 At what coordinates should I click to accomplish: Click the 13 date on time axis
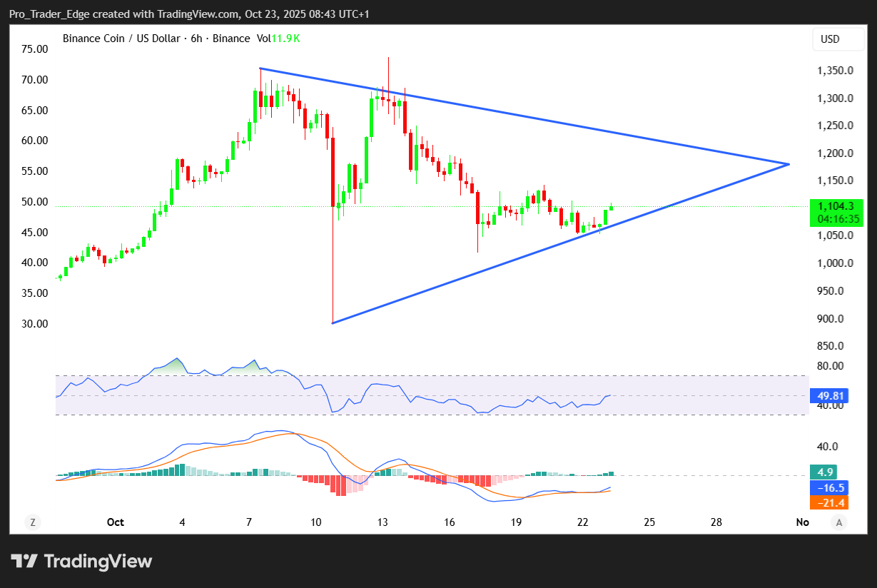(382, 522)
